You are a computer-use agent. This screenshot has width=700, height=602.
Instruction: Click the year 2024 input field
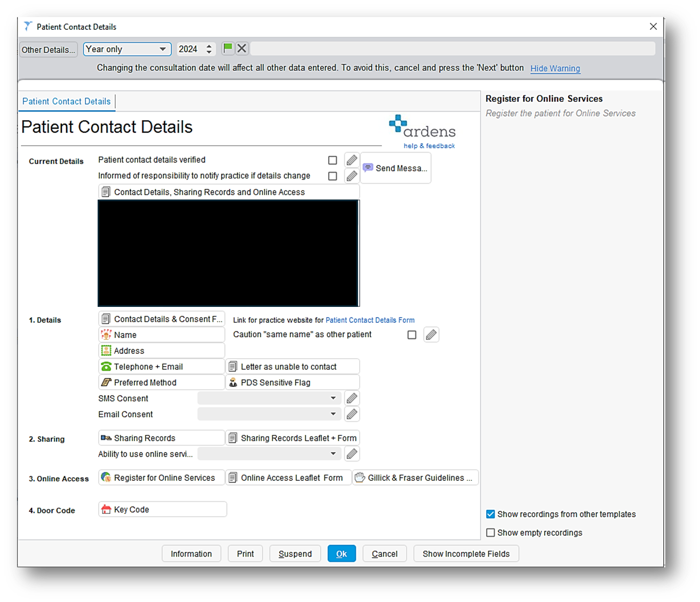click(190, 49)
